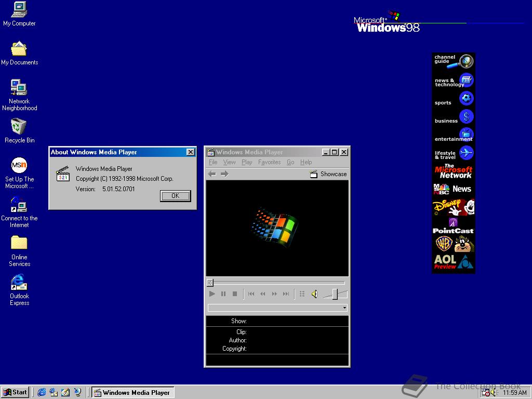Launch Outlook Express from Quick Launch
The width and height of the screenshot is (532, 399).
coord(54,393)
